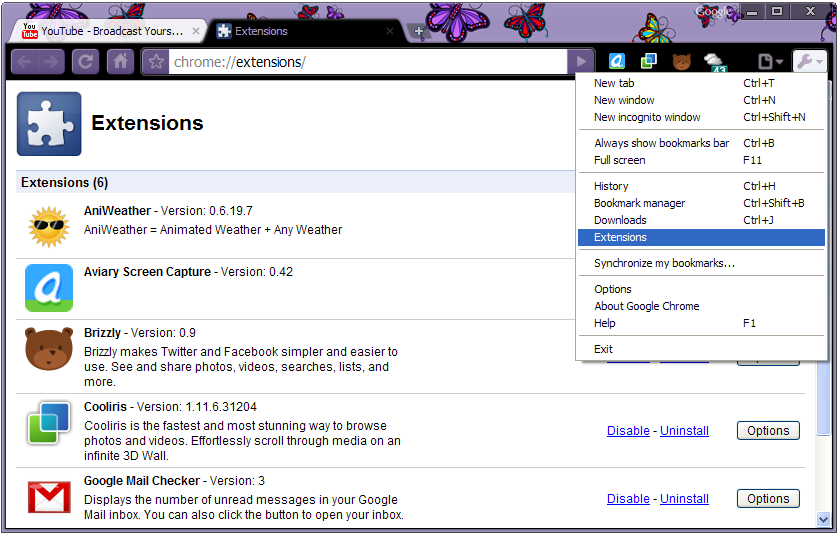Open the Brizzly bear toolbar icon
839x535 pixels.
tap(681, 62)
